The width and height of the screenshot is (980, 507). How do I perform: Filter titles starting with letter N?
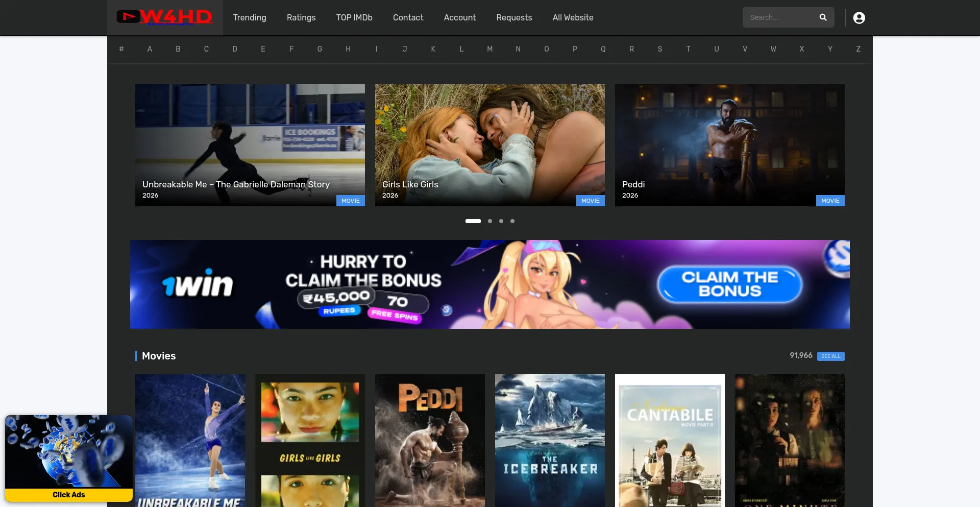pyautogui.click(x=518, y=49)
